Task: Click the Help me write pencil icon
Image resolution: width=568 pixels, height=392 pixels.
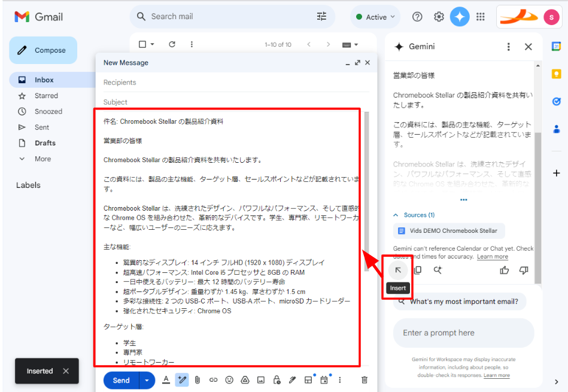Action: [182, 380]
